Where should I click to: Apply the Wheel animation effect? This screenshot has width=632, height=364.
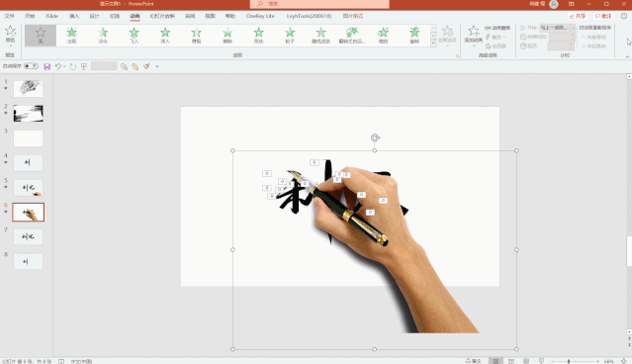(x=290, y=35)
